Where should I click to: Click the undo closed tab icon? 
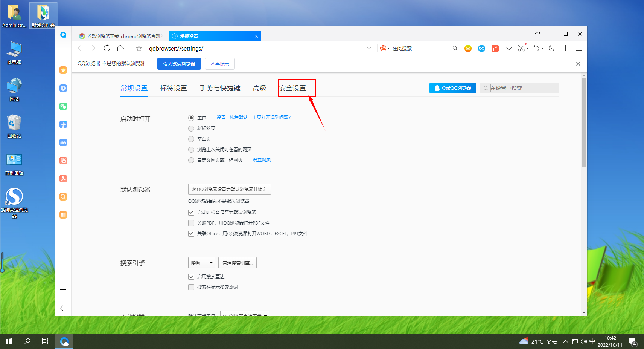[x=536, y=48]
